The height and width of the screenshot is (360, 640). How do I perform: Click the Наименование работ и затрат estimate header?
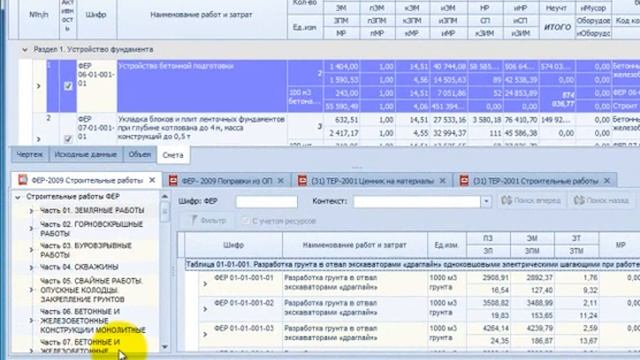(x=201, y=15)
